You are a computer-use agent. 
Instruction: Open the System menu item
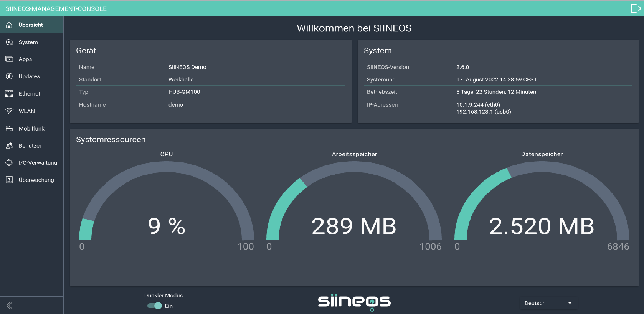click(x=32, y=42)
